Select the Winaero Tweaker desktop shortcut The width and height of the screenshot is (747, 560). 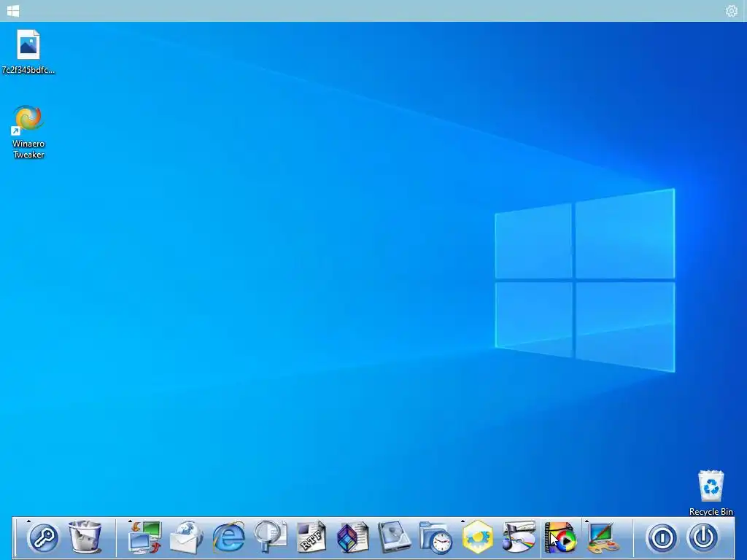[28, 132]
